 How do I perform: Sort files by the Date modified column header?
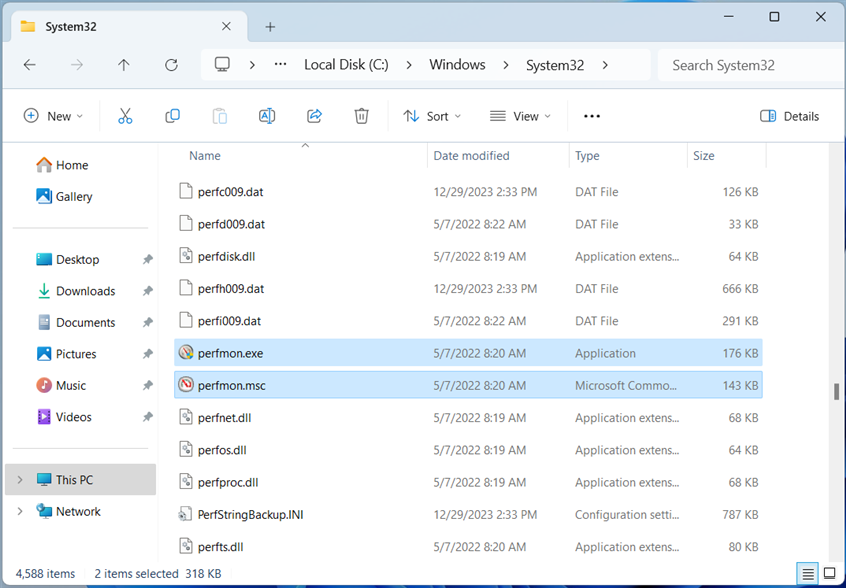(x=472, y=156)
